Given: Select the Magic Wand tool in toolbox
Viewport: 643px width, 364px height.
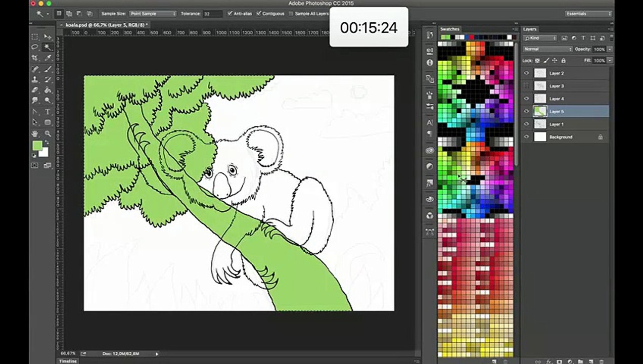Looking at the screenshot, I should pos(48,47).
